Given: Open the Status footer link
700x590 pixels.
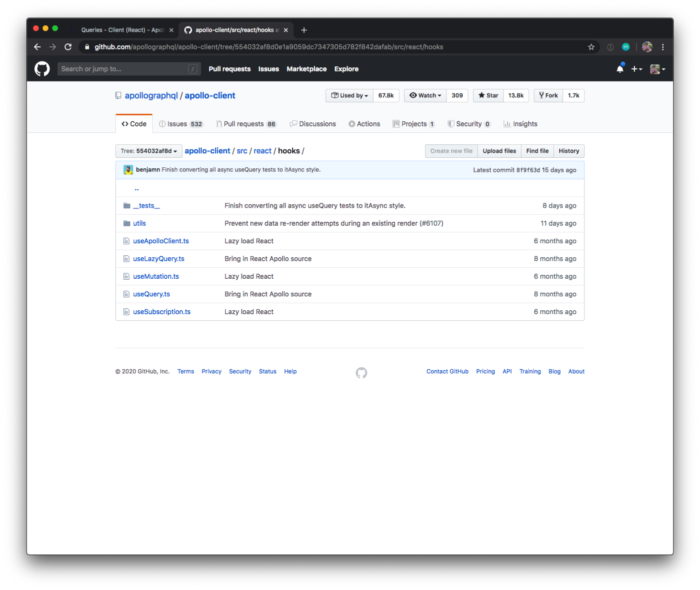Looking at the screenshot, I should click(267, 371).
